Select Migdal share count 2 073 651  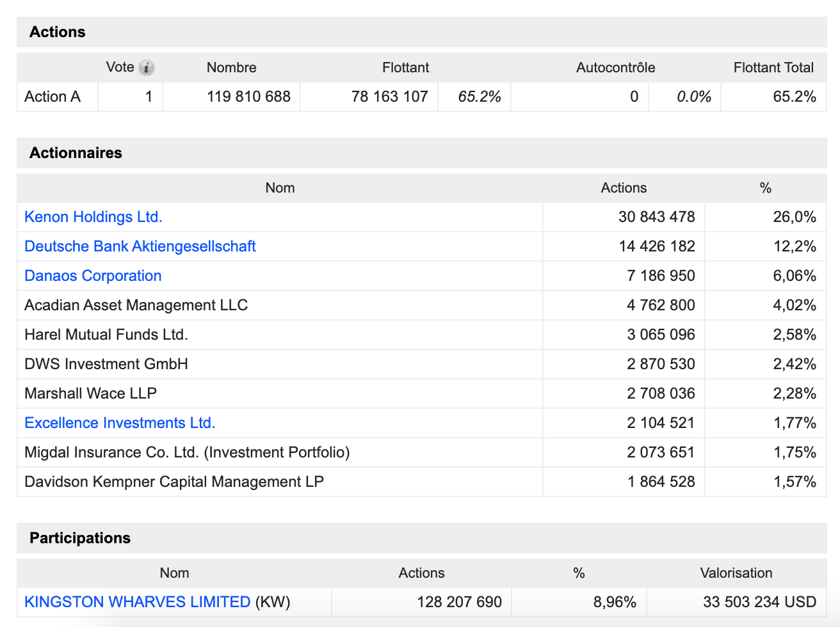(661, 452)
